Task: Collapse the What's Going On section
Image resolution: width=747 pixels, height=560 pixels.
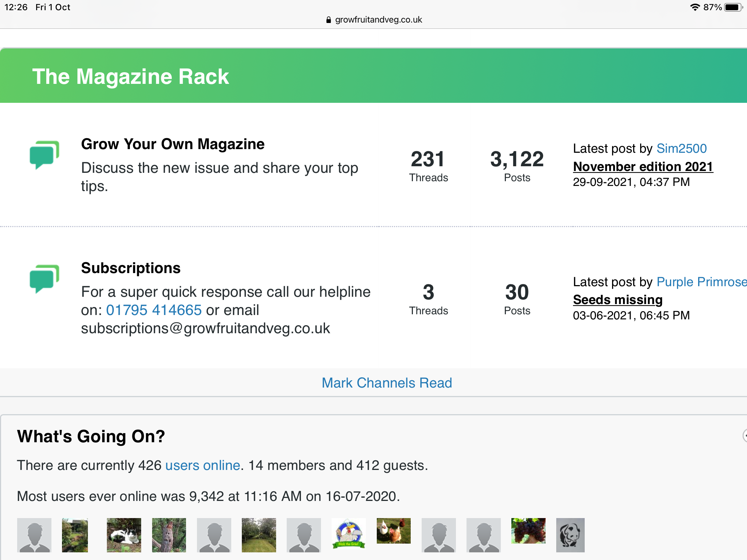Action: tap(744, 435)
